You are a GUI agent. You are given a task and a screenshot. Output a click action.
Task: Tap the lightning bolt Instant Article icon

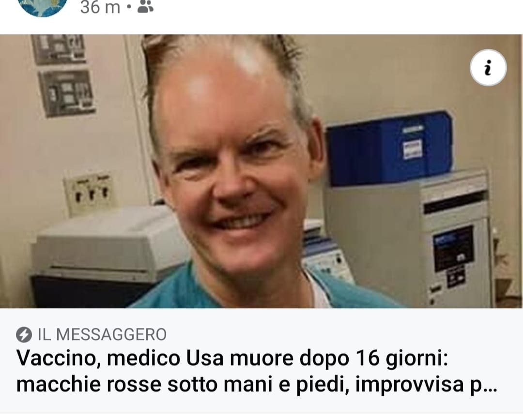tap(24, 335)
